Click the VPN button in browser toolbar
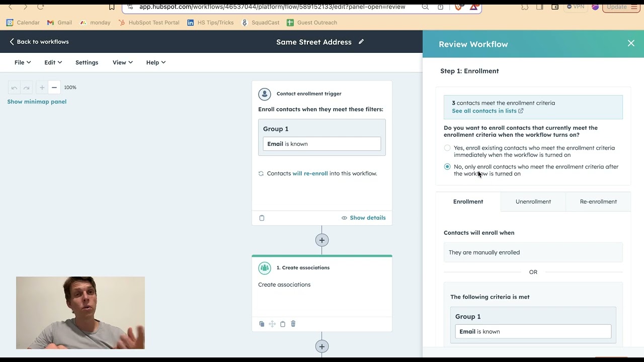The image size is (644, 362). point(576,7)
